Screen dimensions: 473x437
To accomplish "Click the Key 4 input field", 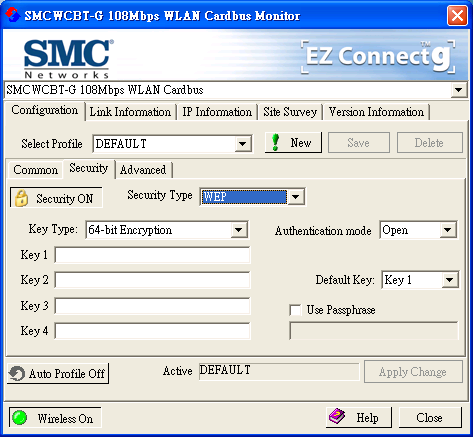I will pos(152,331).
